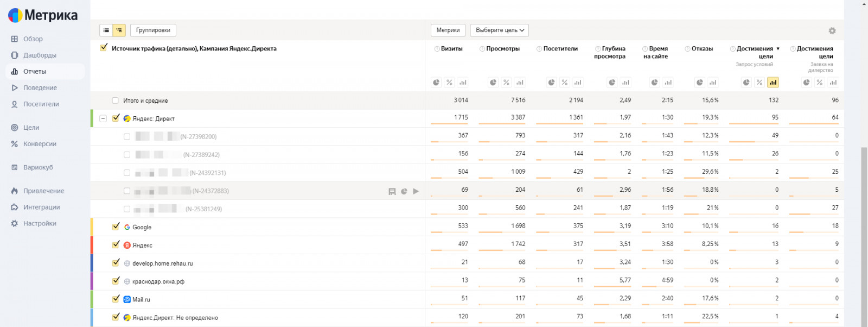Switch to flat list view icon
The image size is (868, 327).
point(106,30)
